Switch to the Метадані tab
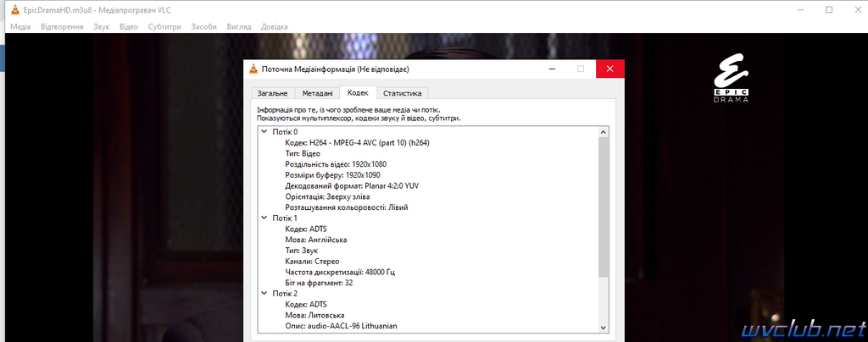 (317, 93)
